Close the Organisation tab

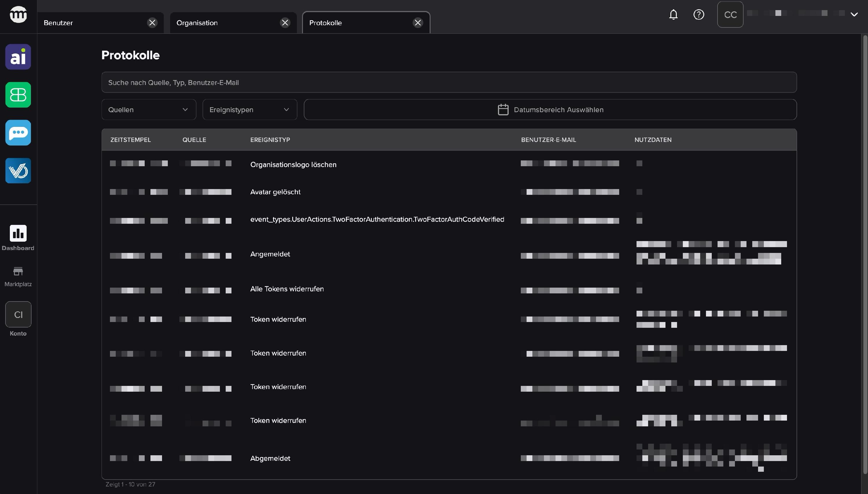point(285,23)
